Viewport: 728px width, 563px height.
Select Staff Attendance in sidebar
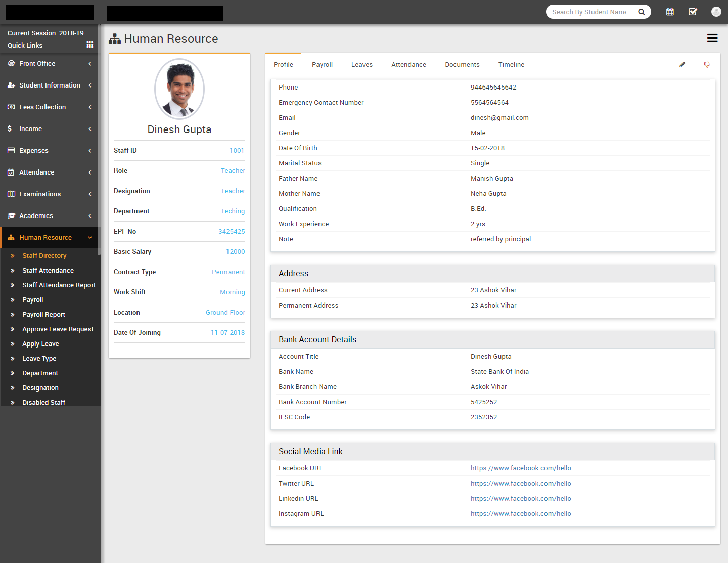tap(48, 271)
